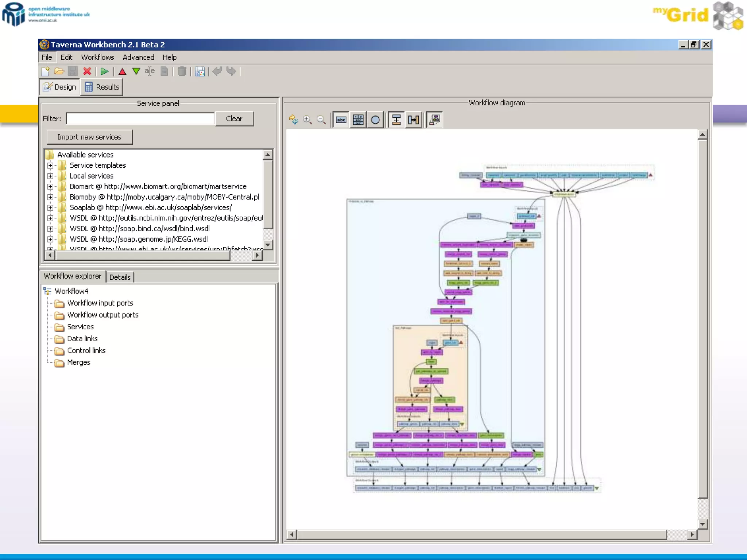This screenshot has width=747, height=560.
Task: Open the Workflows menu
Action: coord(97,57)
